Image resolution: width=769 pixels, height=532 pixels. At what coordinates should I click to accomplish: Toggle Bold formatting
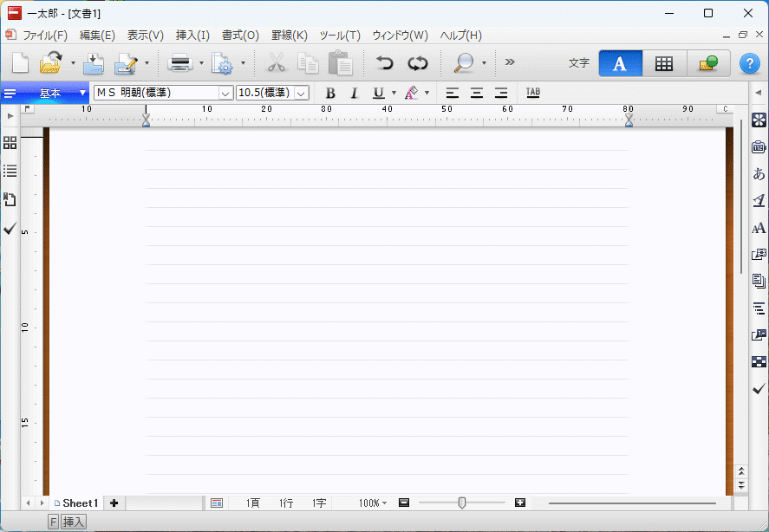click(x=330, y=93)
